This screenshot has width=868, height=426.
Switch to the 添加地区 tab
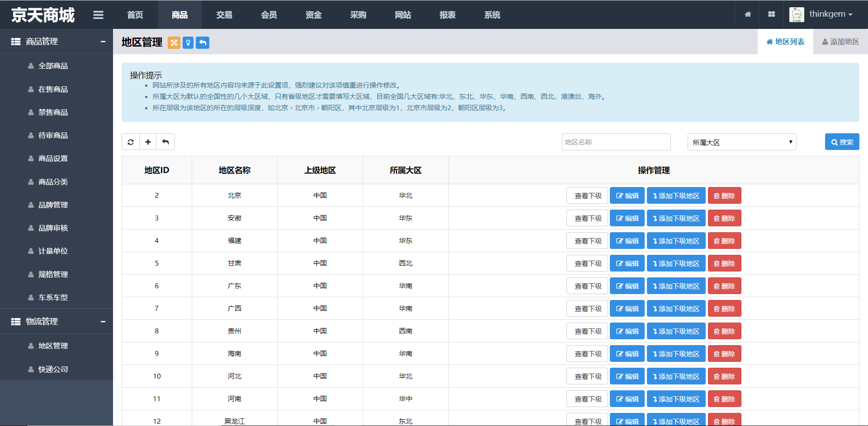tap(840, 42)
